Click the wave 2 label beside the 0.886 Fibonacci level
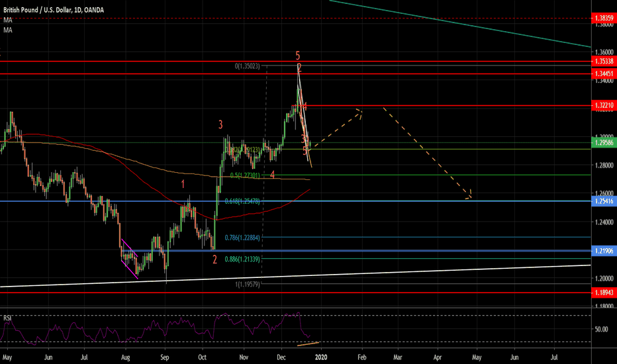The width and height of the screenshot is (617, 364). 215,259
